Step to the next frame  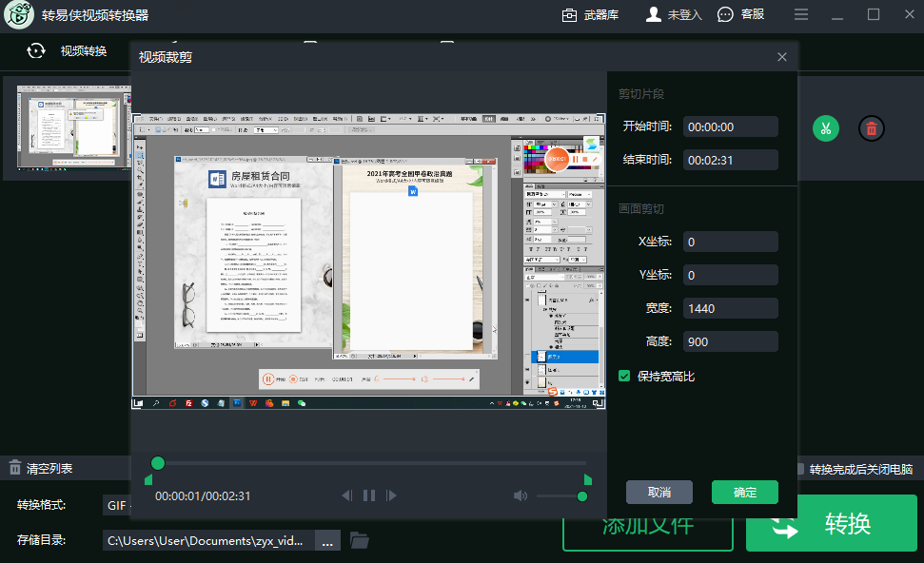391,495
